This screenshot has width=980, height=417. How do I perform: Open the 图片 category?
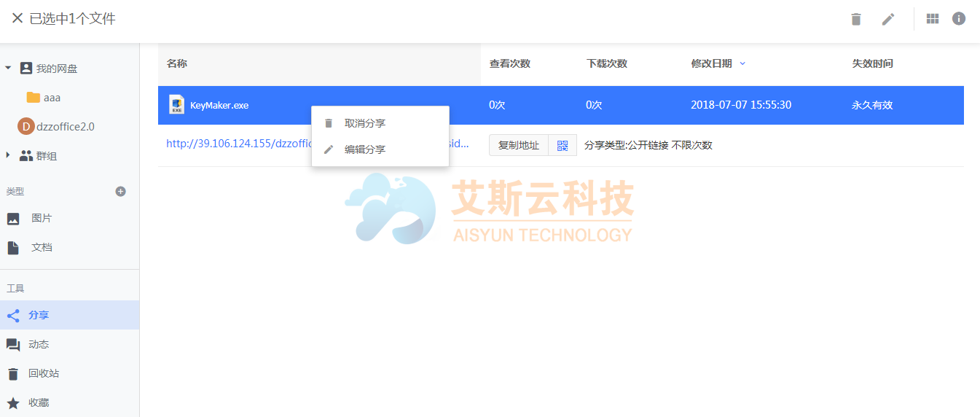(x=42, y=219)
